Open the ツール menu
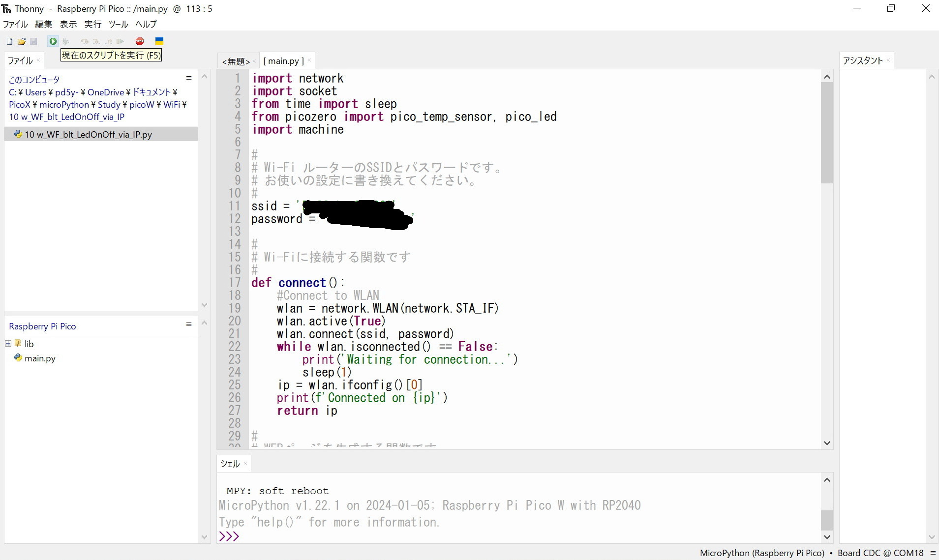Viewport: 939px width, 560px height. 118,24
